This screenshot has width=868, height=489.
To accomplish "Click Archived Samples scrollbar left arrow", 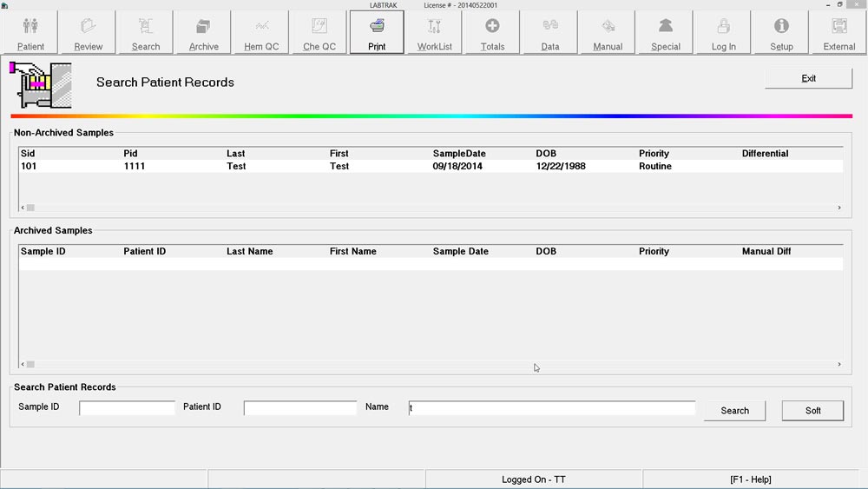I will pos(23,365).
